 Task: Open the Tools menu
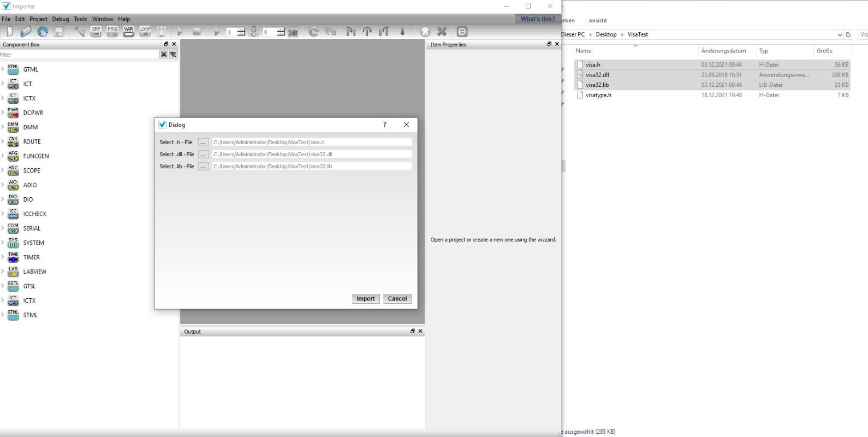click(80, 19)
